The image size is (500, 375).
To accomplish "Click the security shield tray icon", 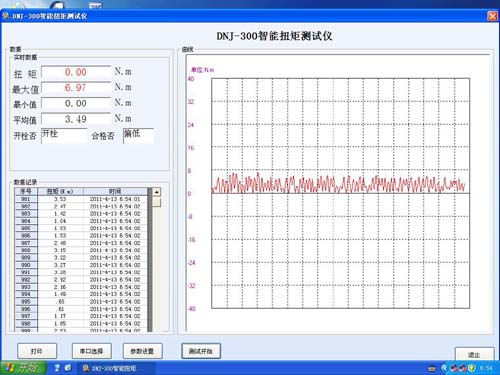I will [x=471, y=368].
